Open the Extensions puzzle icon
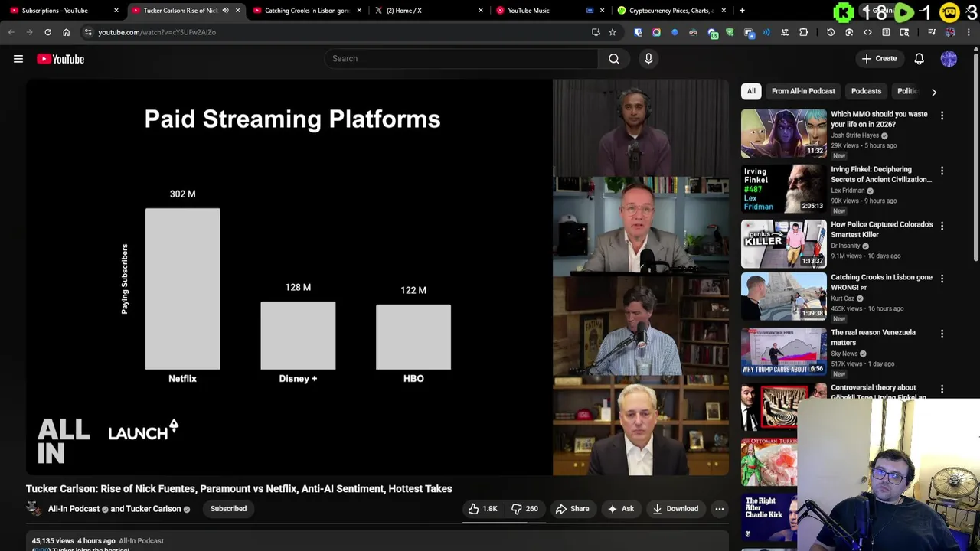 [803, 32]
